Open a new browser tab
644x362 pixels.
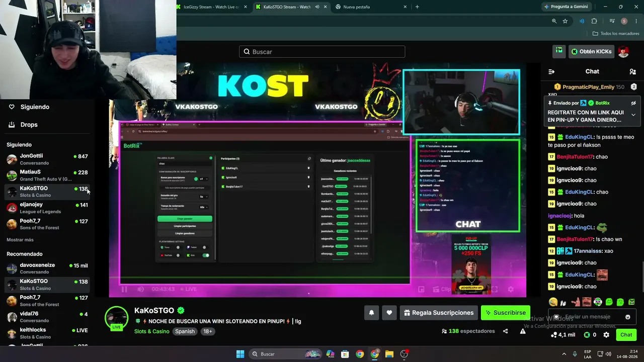click(417, 7)
